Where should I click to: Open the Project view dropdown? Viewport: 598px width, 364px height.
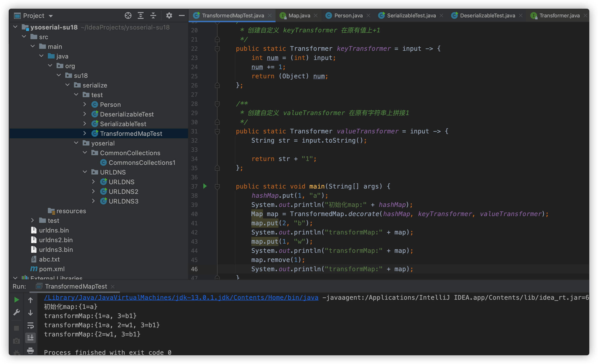pos(51,16)
